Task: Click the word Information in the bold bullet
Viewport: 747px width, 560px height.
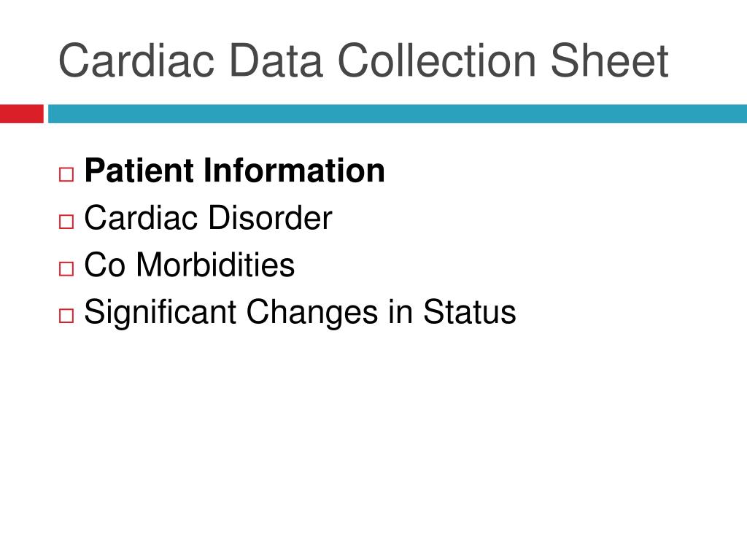Action: [295, 171]
